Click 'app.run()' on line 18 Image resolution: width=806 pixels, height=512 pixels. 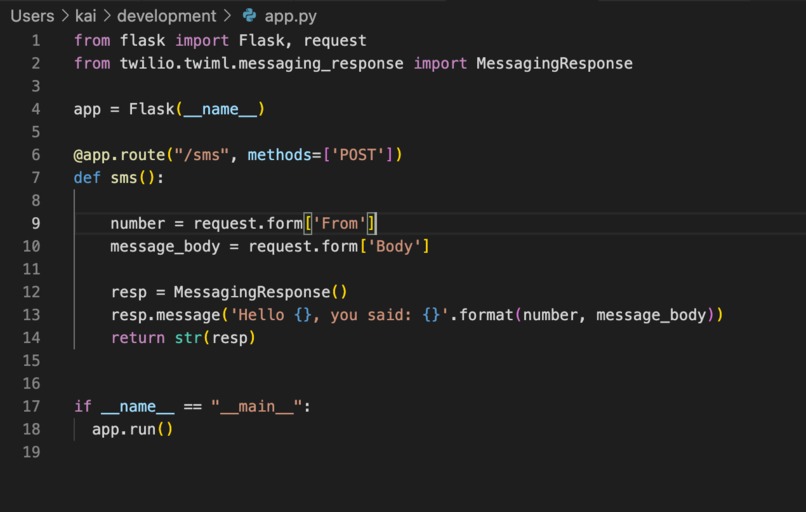(x=133, y=429)
